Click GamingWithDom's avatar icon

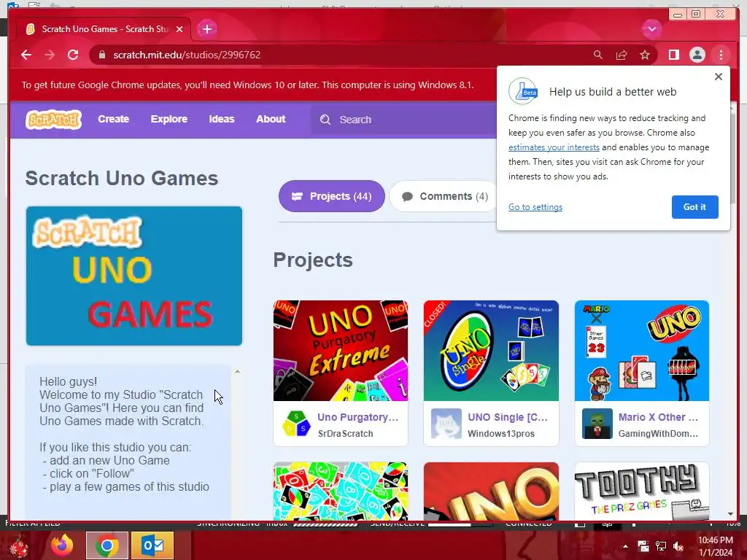[x=597, y=424]
